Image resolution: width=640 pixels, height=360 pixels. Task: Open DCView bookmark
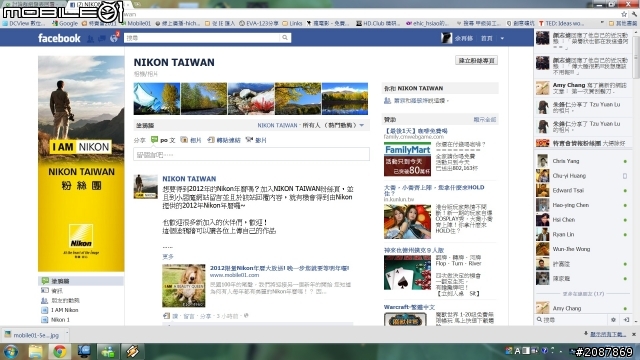tap(25, 23)
